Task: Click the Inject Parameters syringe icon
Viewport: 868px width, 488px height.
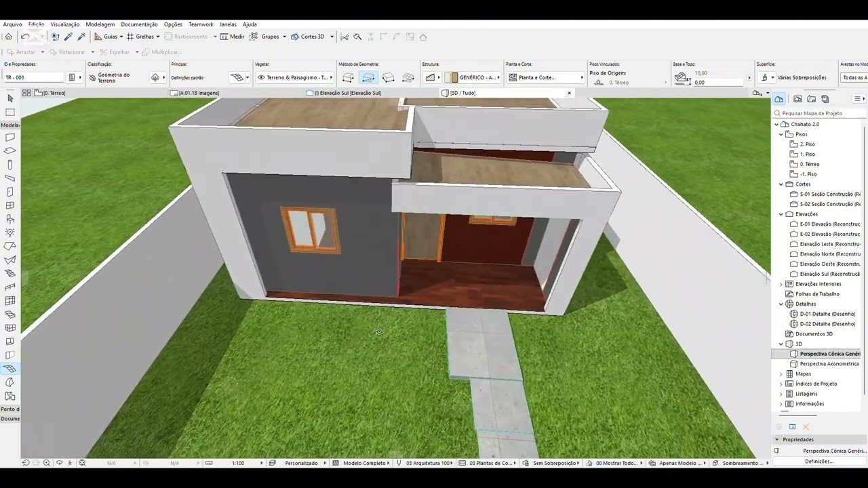Action: [x=81, y=37]
